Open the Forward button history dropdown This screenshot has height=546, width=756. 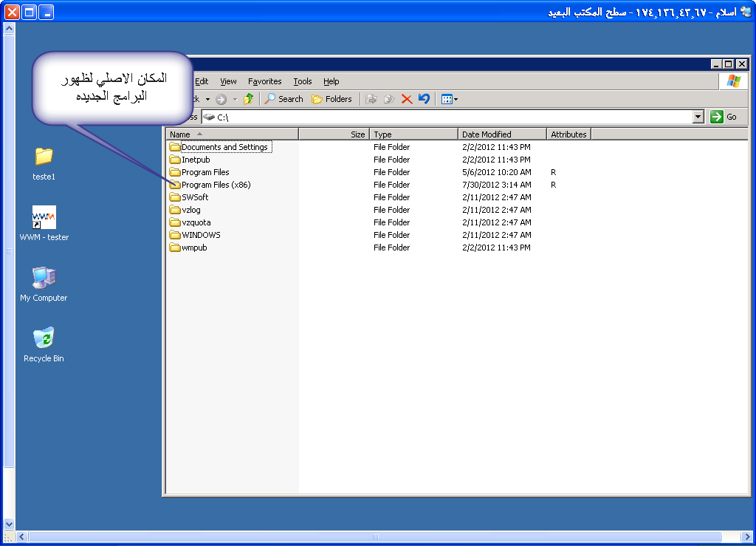235,99
